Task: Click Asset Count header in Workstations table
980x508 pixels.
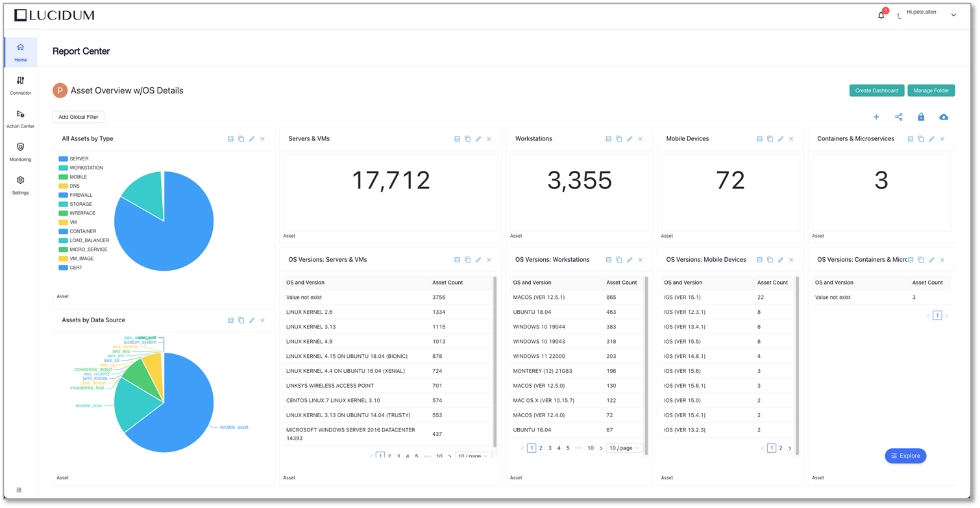Action: click(x=621, y=283)
